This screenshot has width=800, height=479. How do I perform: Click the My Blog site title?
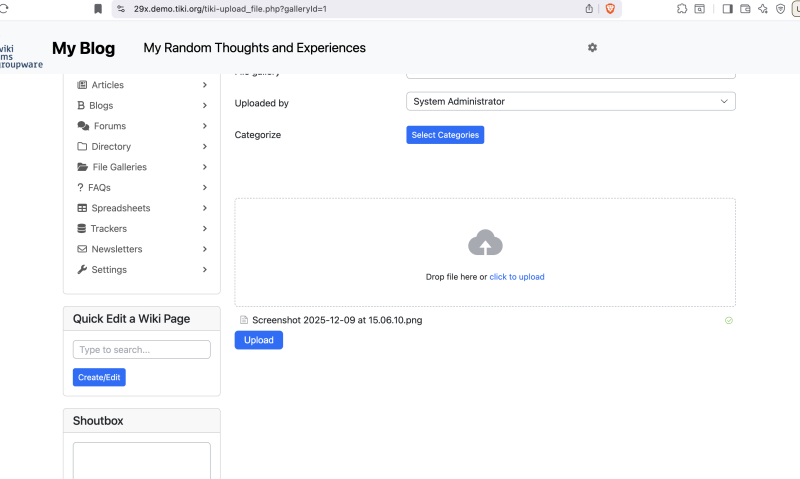click(x=84, y=48)
